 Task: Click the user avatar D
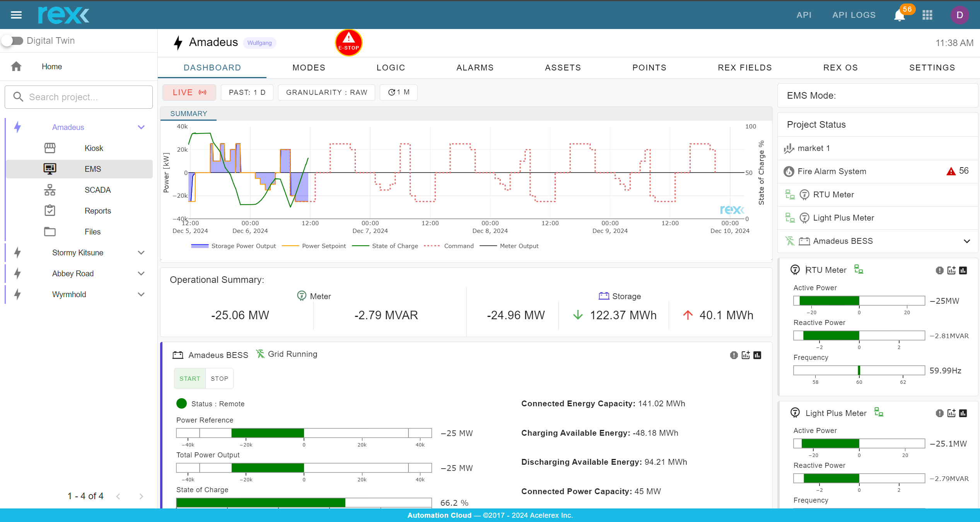tap(960, 15)
